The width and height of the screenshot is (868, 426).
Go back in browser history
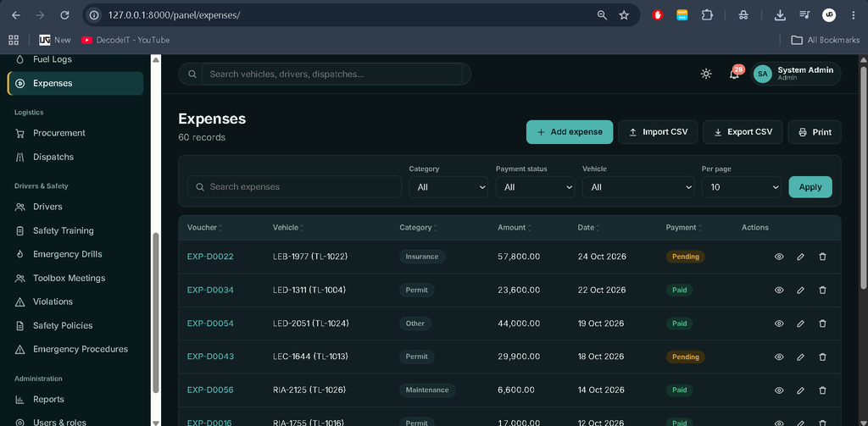point(15,15)
